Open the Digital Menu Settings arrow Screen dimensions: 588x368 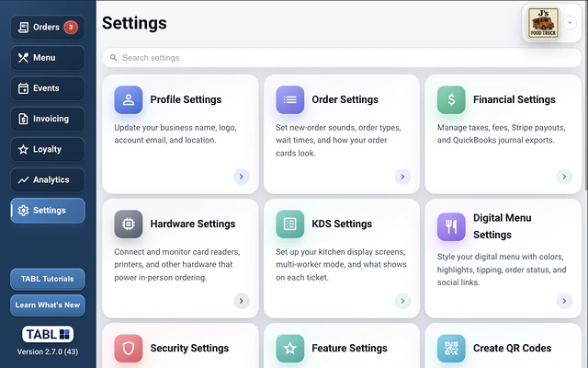[x=564, y=301]
